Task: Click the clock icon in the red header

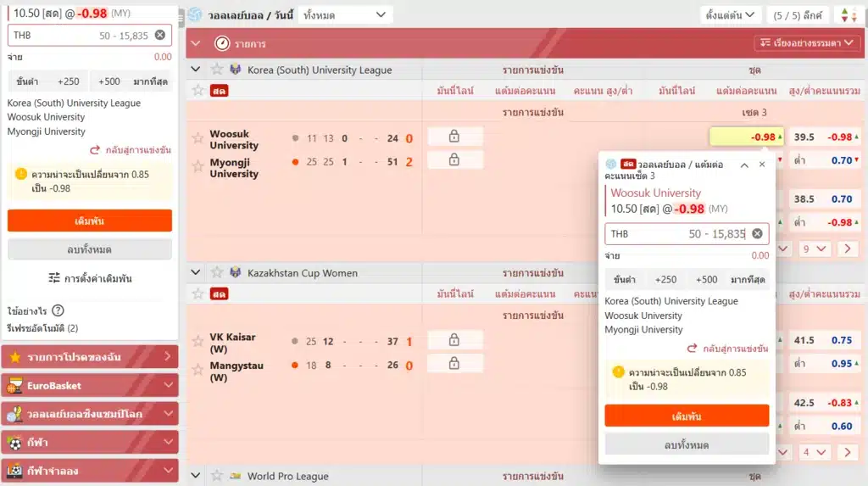Action: coord(222,42)
